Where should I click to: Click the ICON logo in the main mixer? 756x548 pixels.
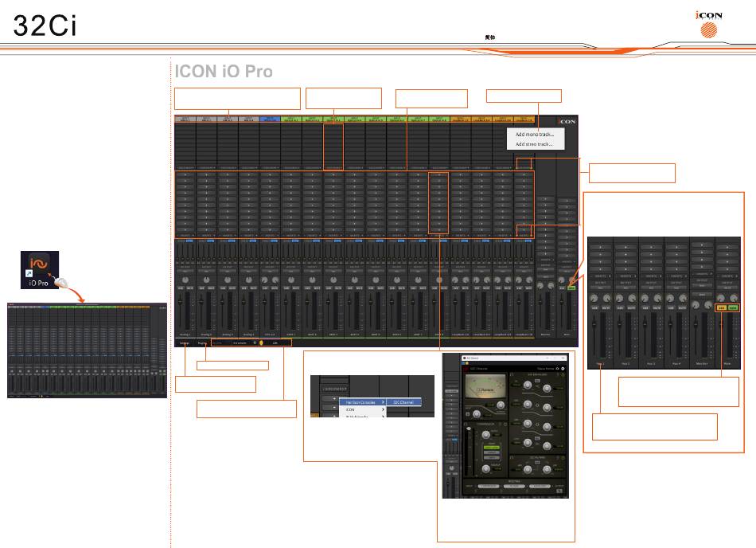pyautogui.click(x=567, y=122)
